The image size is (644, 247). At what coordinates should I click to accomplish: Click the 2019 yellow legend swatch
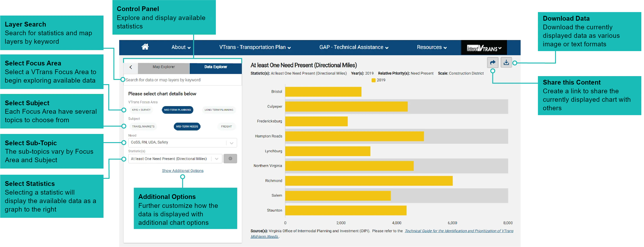pos(373,80)
